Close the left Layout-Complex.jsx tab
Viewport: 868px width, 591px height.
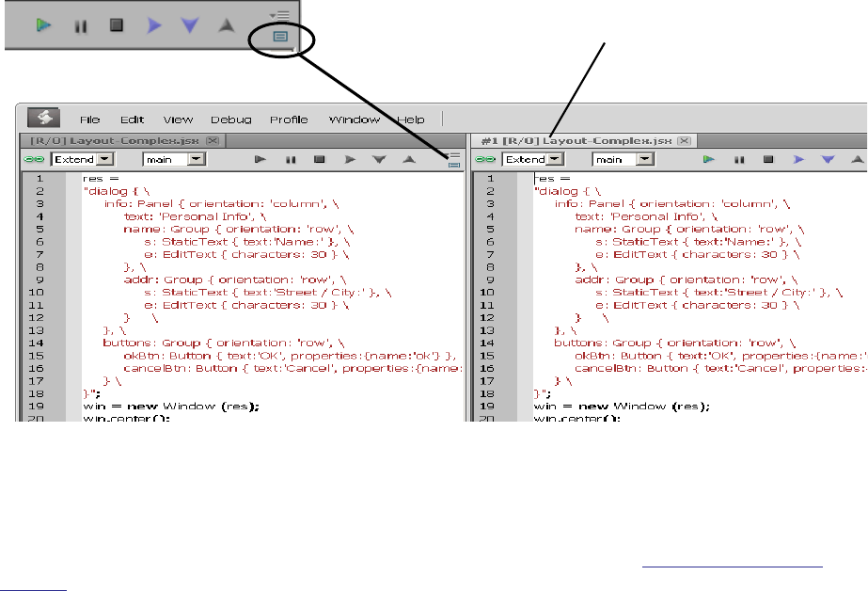213,140
